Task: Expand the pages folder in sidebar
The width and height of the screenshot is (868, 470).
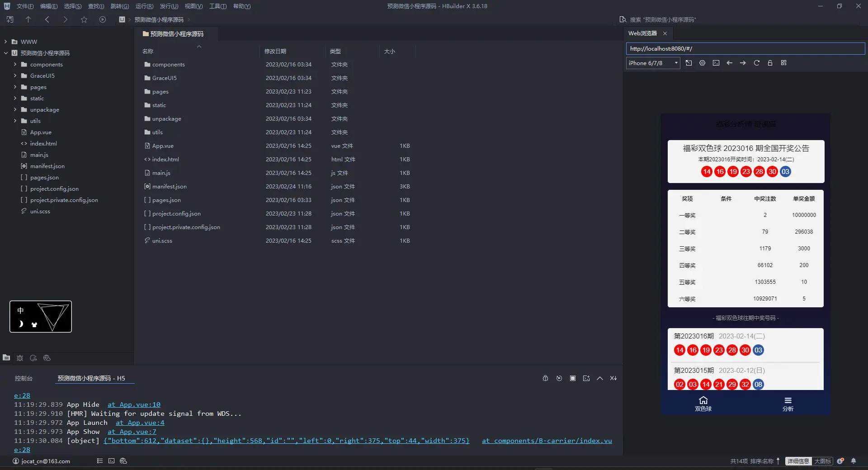Action: pos(15,87)
